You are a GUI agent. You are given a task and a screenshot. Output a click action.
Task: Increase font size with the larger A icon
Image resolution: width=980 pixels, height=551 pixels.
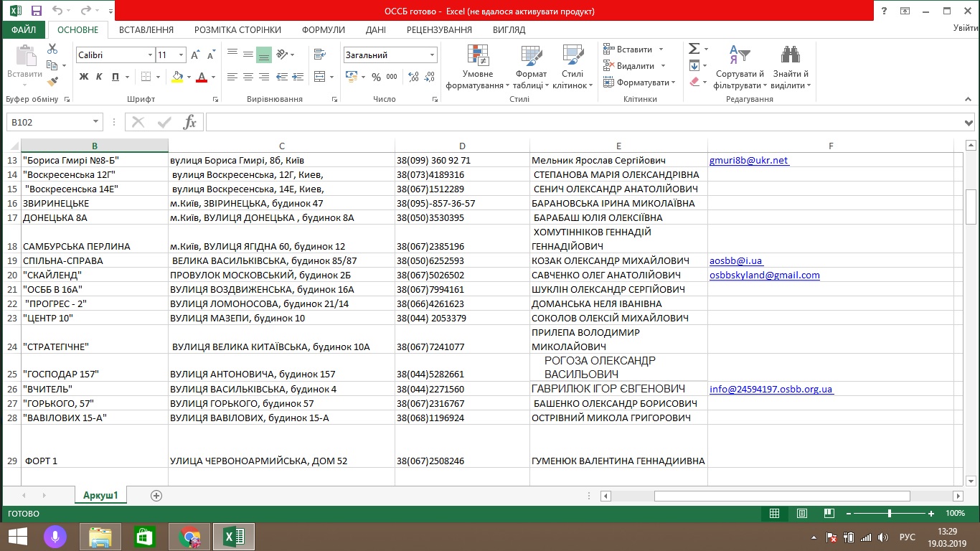[x=196, y=55]
